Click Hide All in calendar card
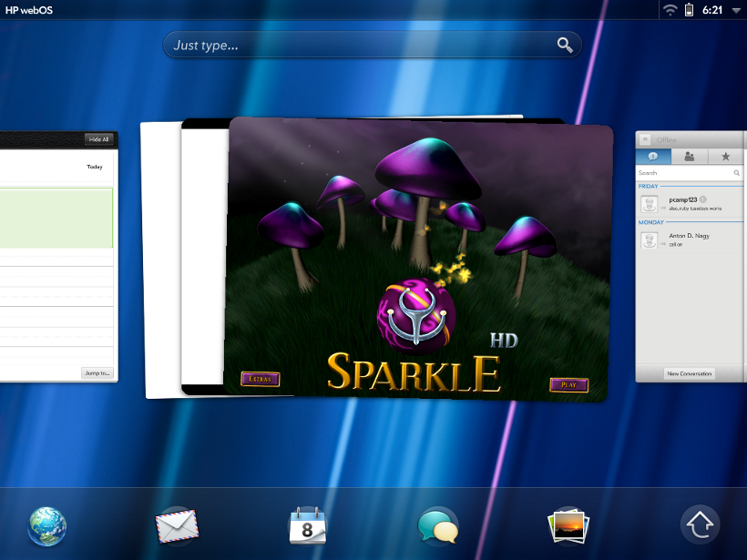The height and width of the screenshot is (560, 747). pyautogui.click(x=98, y=139)
